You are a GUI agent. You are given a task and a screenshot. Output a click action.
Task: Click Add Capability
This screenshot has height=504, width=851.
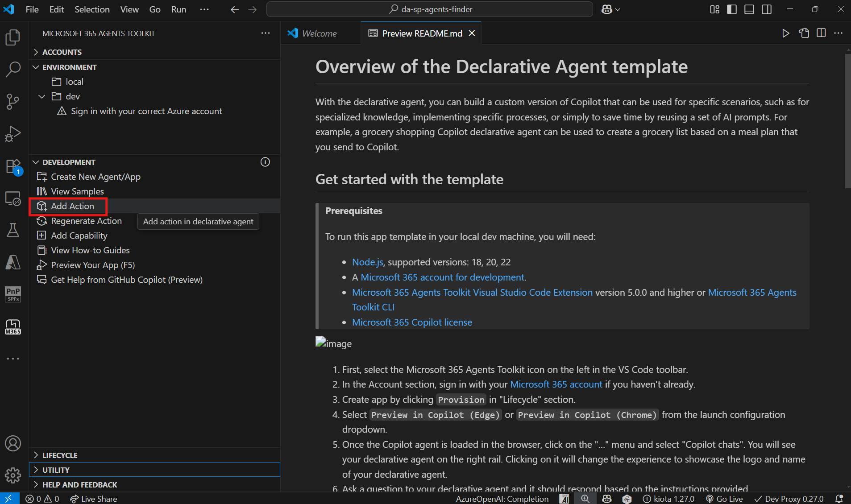point(79,235)
